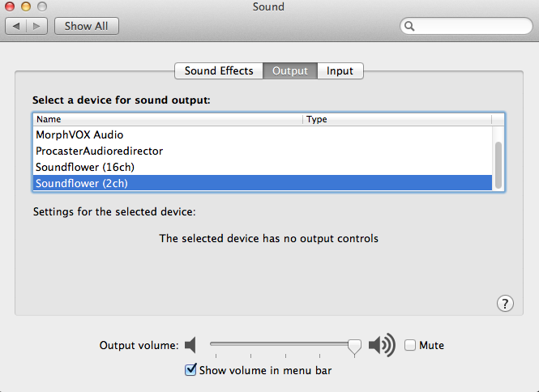This screenshot has height=392, width=539.
Task: Select Soundflower (2ch) output device
Action: click(81, 183)
